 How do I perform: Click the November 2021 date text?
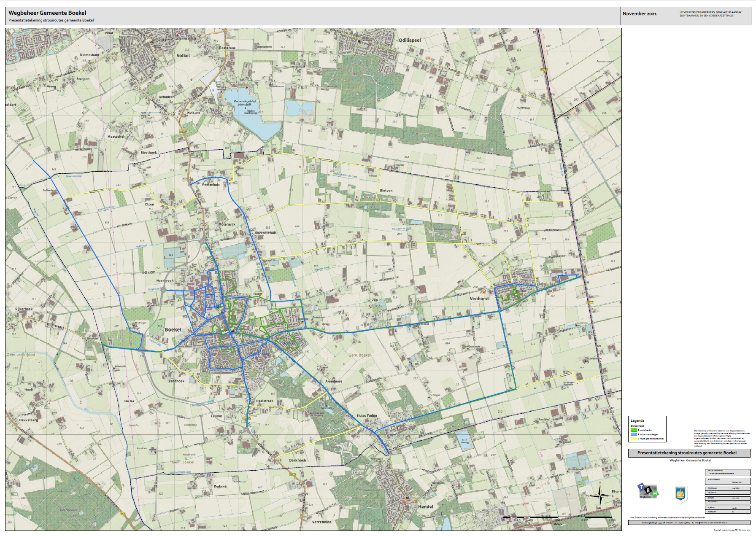click(640, 14)
